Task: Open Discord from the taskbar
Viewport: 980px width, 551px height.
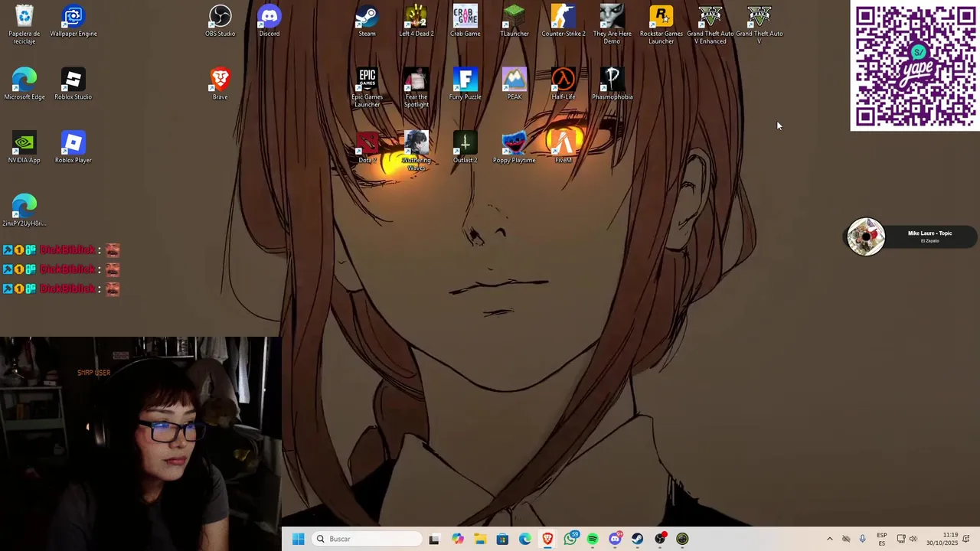Action: point(615,539)
